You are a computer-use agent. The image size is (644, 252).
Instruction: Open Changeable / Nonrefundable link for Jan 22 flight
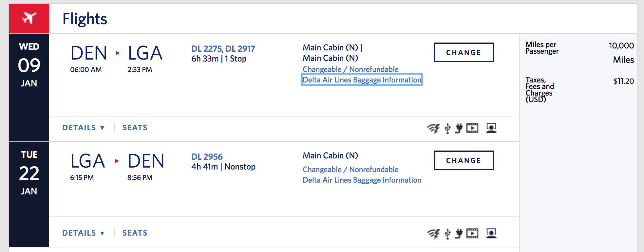pyautogui.click(x=350, y=170)
